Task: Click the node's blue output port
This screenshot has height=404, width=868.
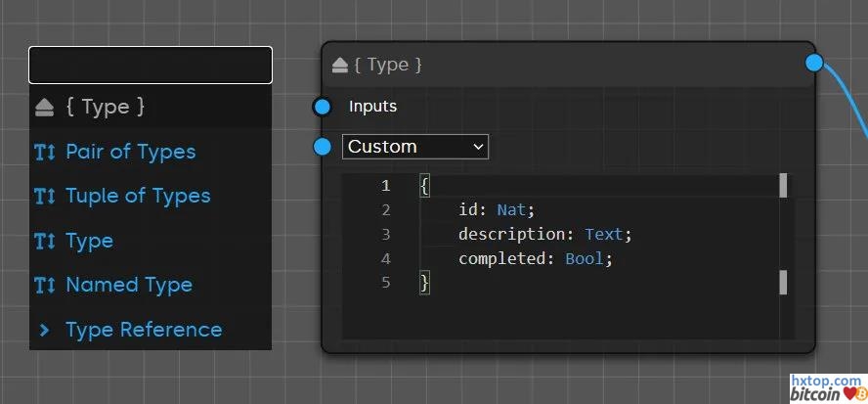Action: [x=813, y=63]
